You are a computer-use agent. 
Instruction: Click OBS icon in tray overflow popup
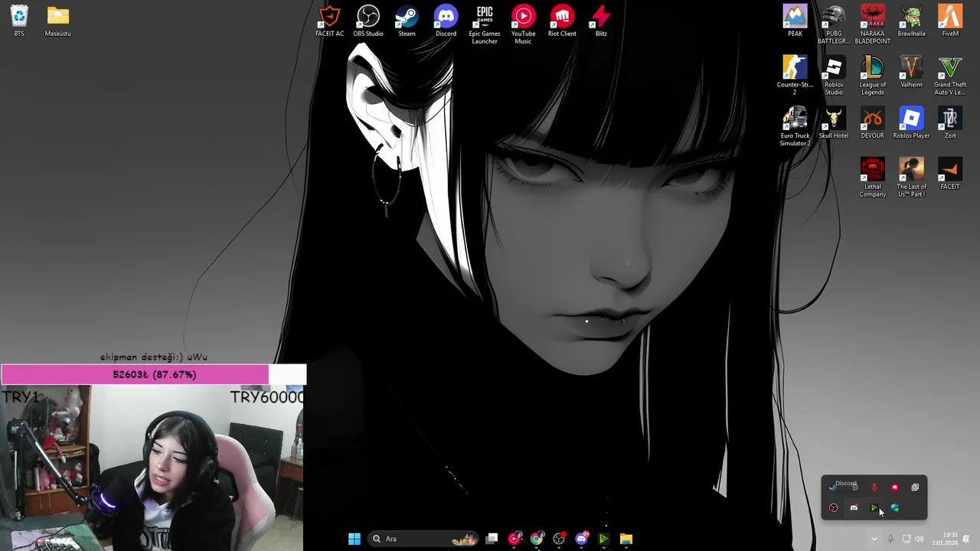point(834,507)
